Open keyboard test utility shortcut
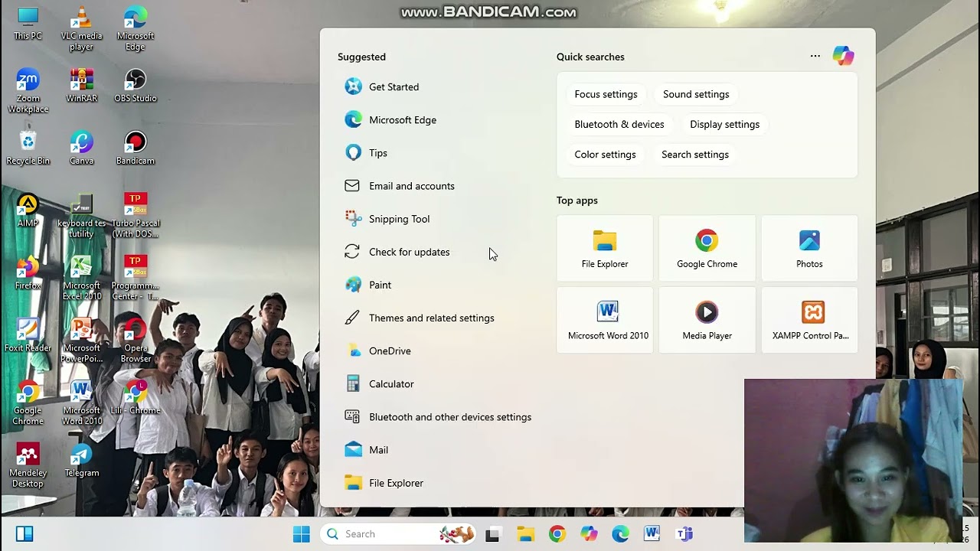The image size is (980, 551). [81, 216]
